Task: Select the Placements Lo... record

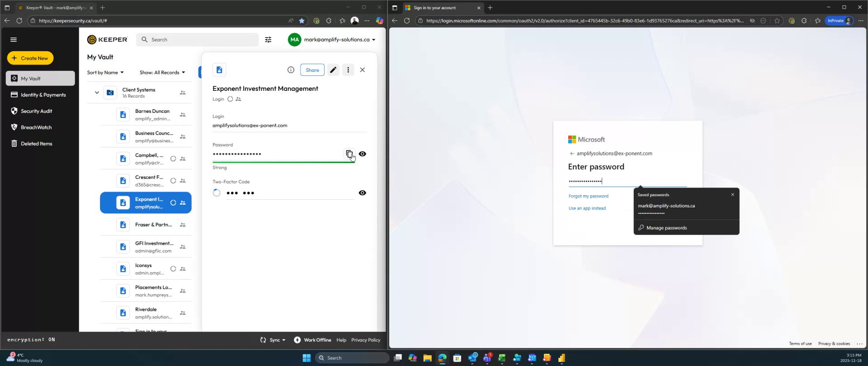Action: [146, 291]
